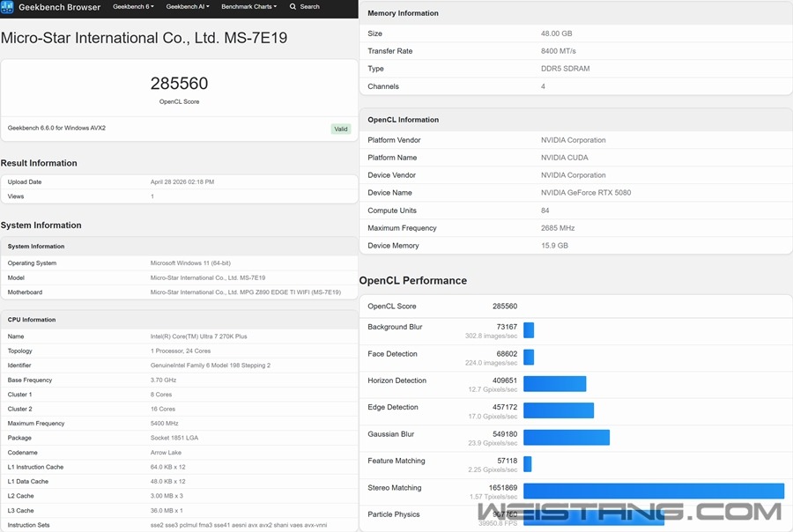Select Microsoft Windows 11 (64-bit) value

click(190, 263)
